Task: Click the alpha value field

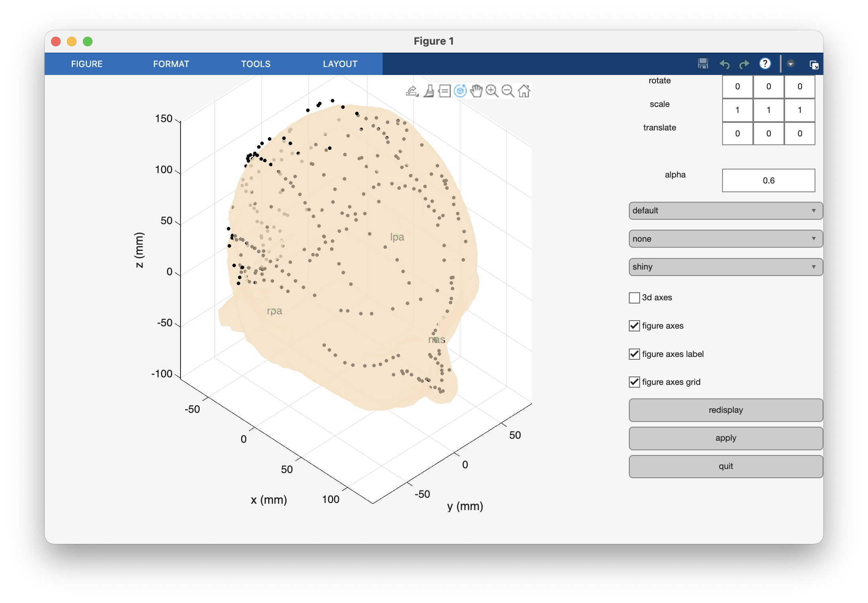Action: (x=768, y=181)
